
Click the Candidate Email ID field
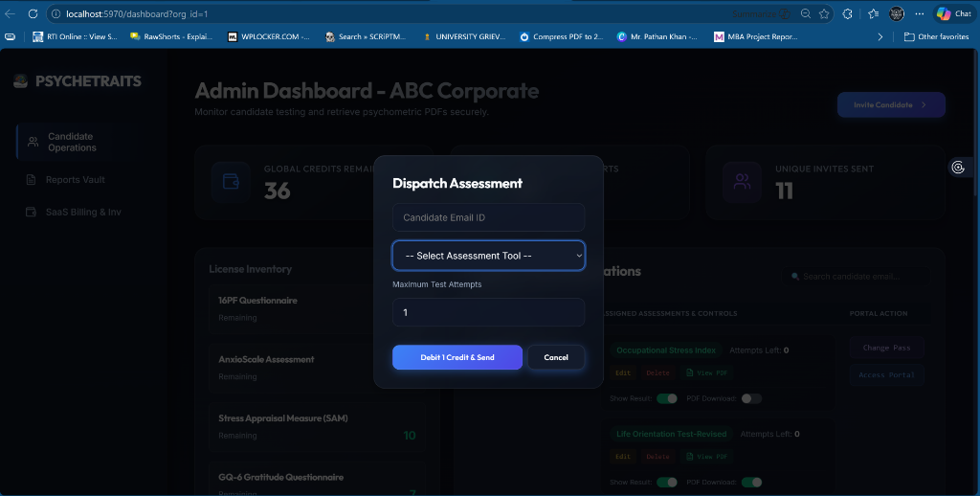[x=489, y=217]
